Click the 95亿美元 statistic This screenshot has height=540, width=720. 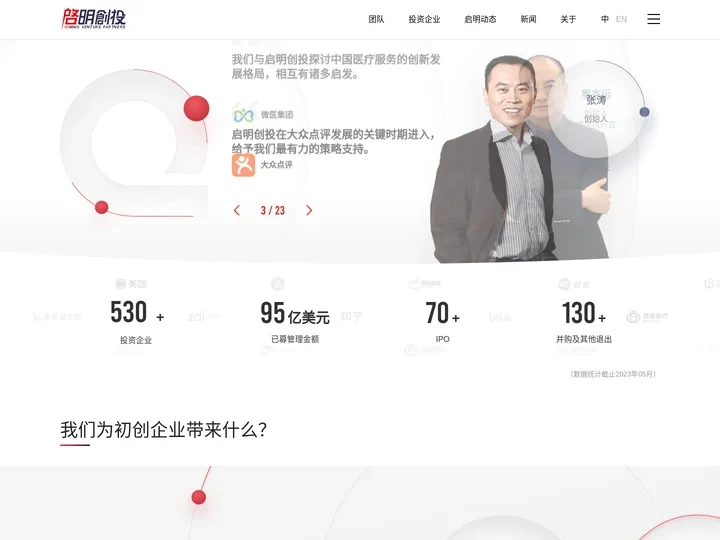[x=295, y=321]
